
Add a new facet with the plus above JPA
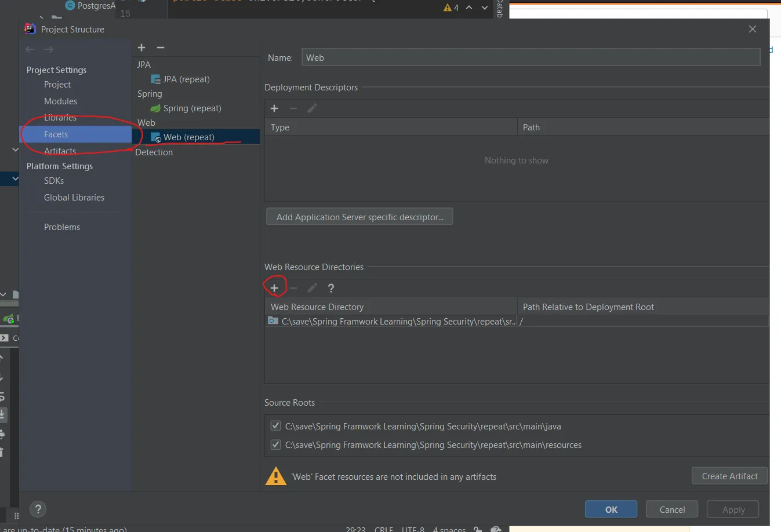point(141,48)
